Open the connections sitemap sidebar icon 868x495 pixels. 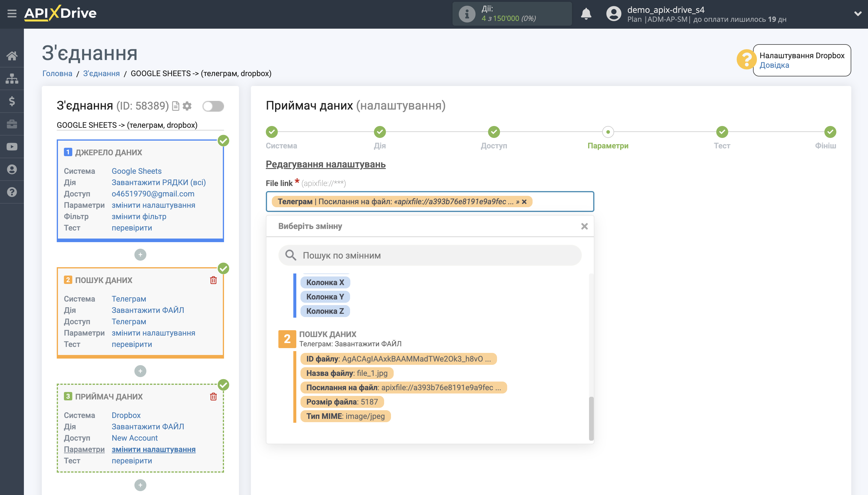(x=12, y=79)
